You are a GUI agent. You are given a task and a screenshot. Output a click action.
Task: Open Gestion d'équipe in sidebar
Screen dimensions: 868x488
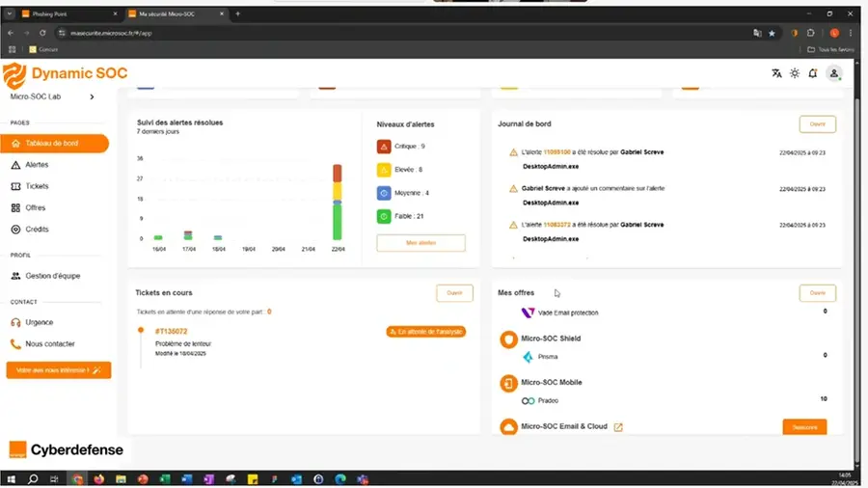coord(52,276)
